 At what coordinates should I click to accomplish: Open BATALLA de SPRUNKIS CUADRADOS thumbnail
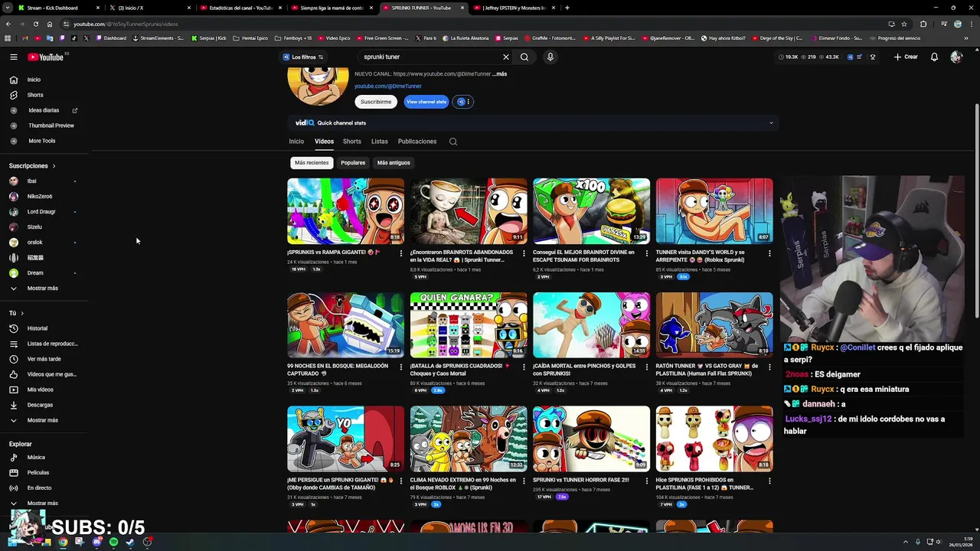469,325
